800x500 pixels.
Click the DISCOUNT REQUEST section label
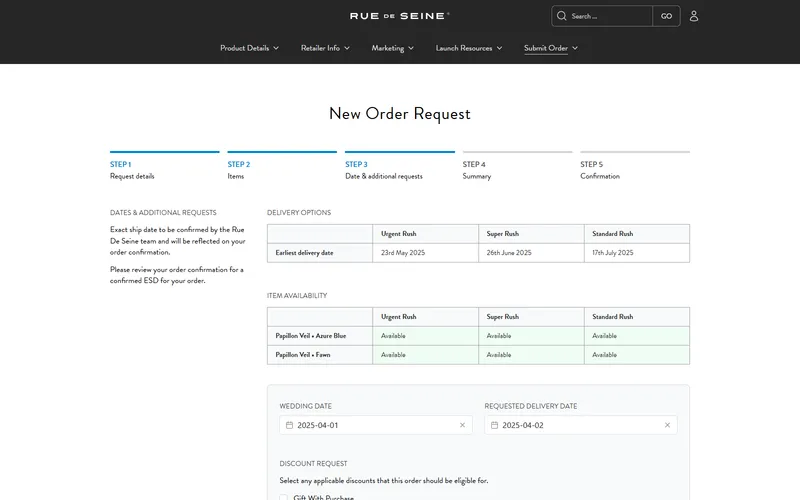[313, 463]
